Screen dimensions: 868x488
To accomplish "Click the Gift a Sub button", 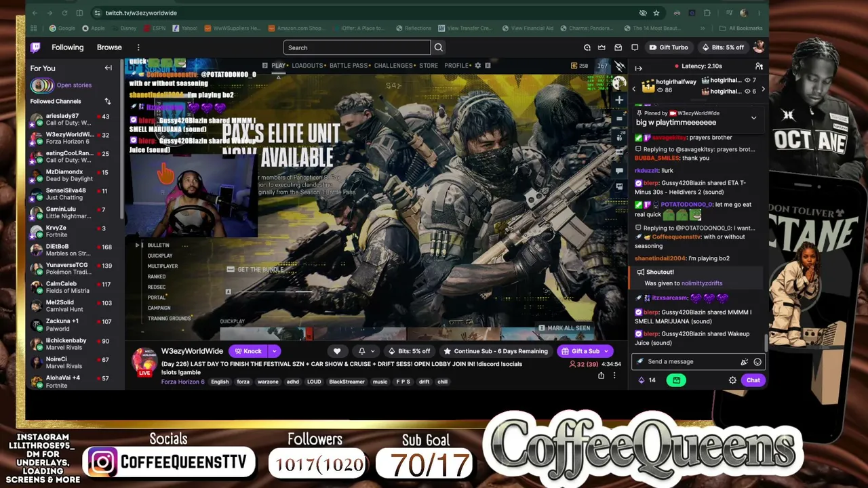I will coord(580,351).
